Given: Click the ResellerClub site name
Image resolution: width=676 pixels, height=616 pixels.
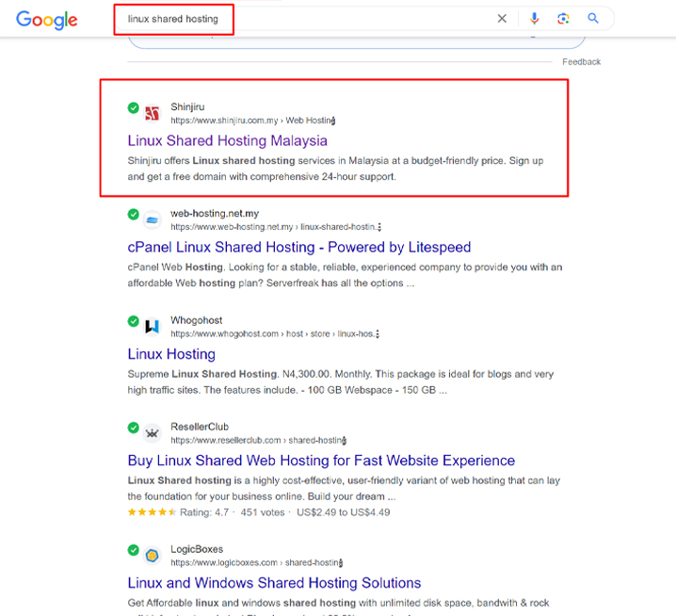Looking at the screenshot, I should click(200, 427).
